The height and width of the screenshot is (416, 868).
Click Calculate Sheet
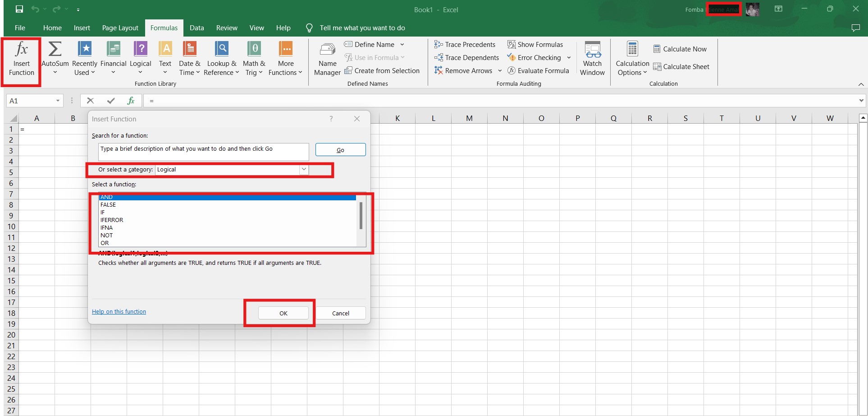pyautogui.click(x=681, y=67)
